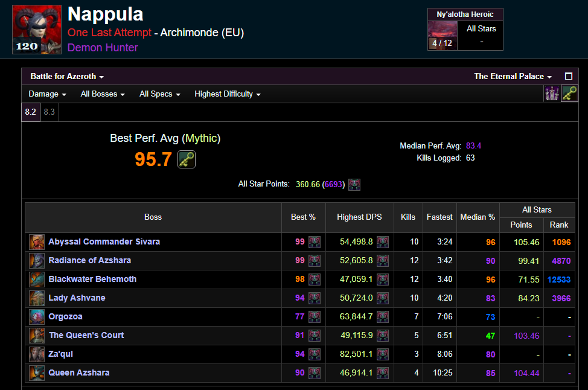Click spec icon beside Za'qul's 94 best percent
The image size is (588, 390).
point(315,354)
